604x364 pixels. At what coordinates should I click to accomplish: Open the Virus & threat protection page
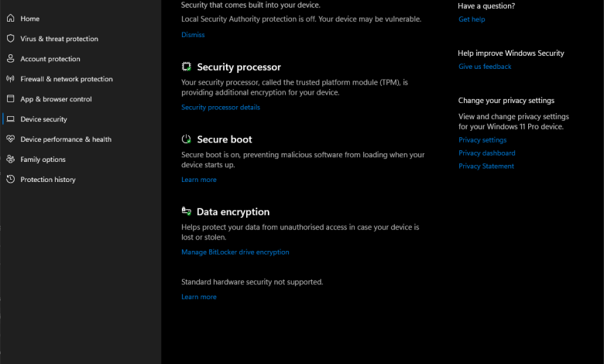[59, 39]
